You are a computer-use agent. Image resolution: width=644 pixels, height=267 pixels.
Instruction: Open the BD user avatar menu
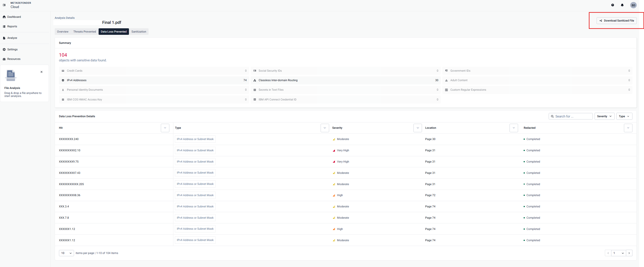(x=633, y=5)
